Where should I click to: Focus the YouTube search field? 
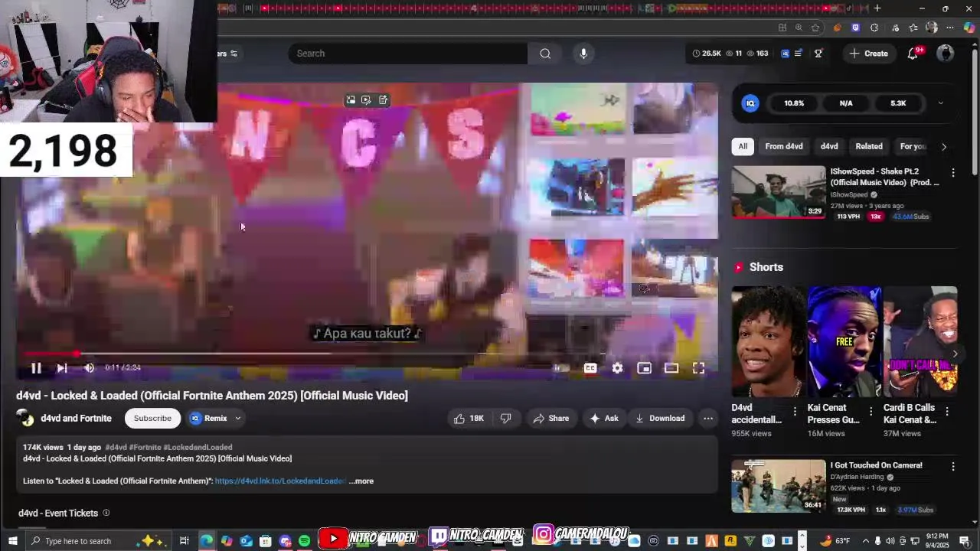pyautogui.click(x=408, y=54)
